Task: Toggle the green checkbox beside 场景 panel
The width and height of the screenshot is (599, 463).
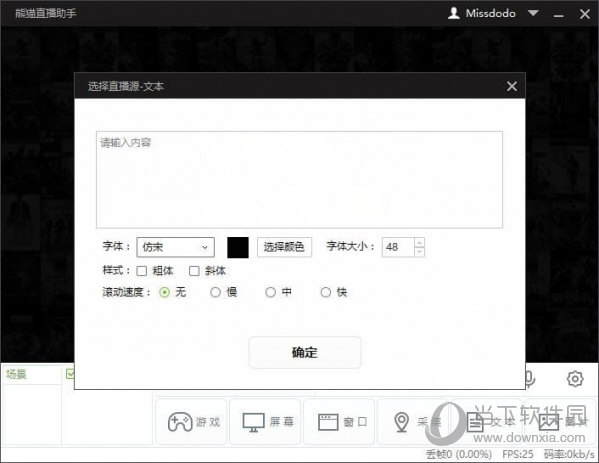Action: (70, 374)
